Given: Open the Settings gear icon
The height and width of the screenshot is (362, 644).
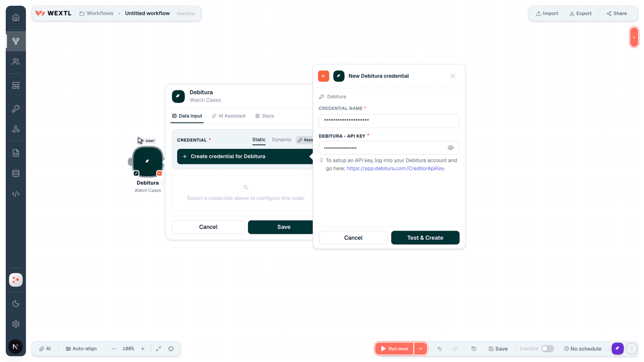Looking at the screenshot, I should [x=16, y=324].
